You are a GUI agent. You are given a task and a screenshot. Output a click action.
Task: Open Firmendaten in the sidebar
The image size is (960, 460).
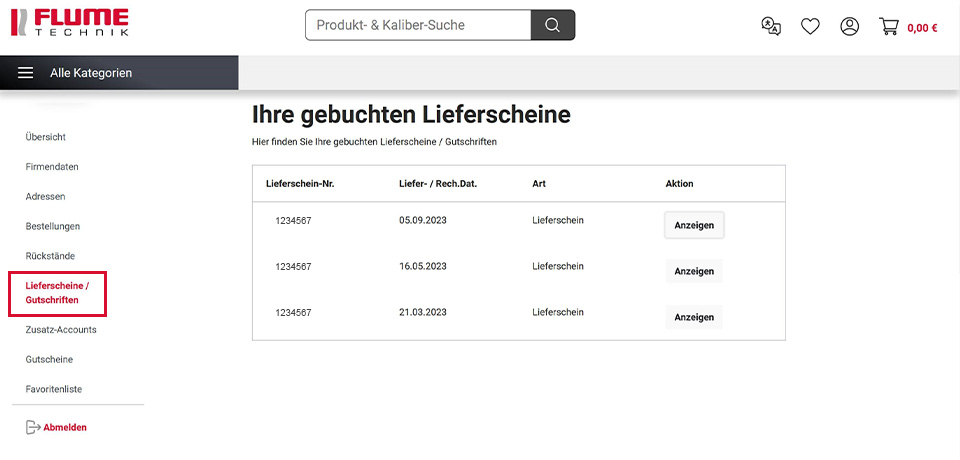(52, 167)
